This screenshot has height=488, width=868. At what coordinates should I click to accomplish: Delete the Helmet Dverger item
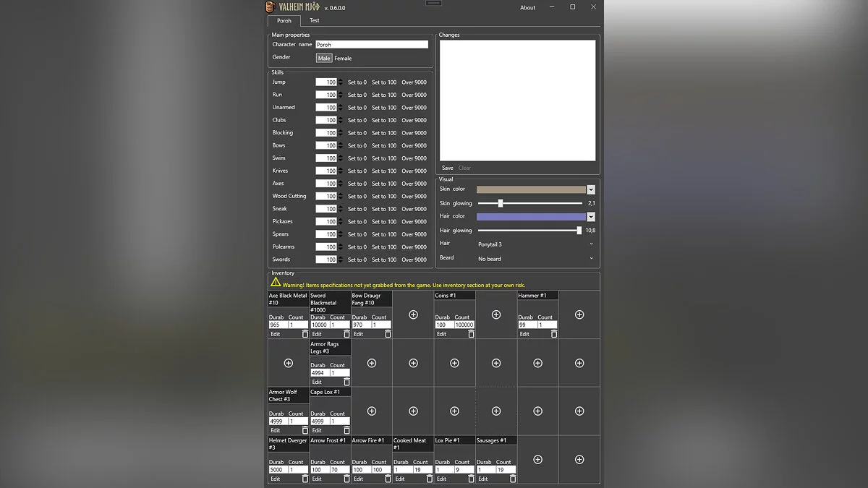305,479
